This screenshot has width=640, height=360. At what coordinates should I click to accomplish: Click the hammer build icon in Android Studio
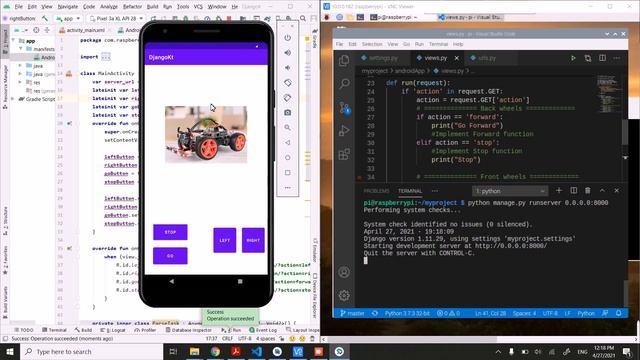point(44,18)
